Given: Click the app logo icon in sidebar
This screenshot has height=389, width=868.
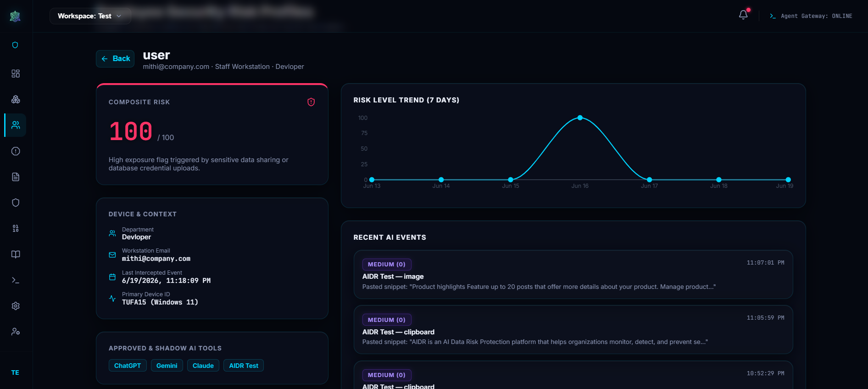Looking at the screenshot, I should pos(15,16).
